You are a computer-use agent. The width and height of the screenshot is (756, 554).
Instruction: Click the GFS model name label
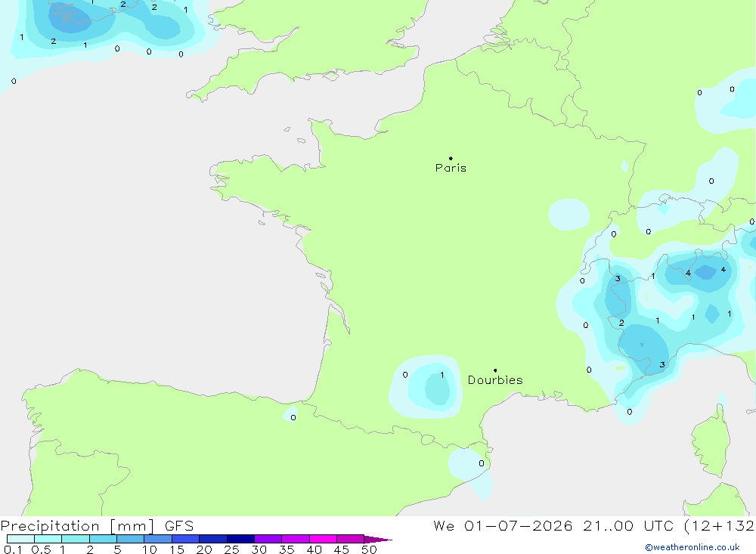[179, 526]
